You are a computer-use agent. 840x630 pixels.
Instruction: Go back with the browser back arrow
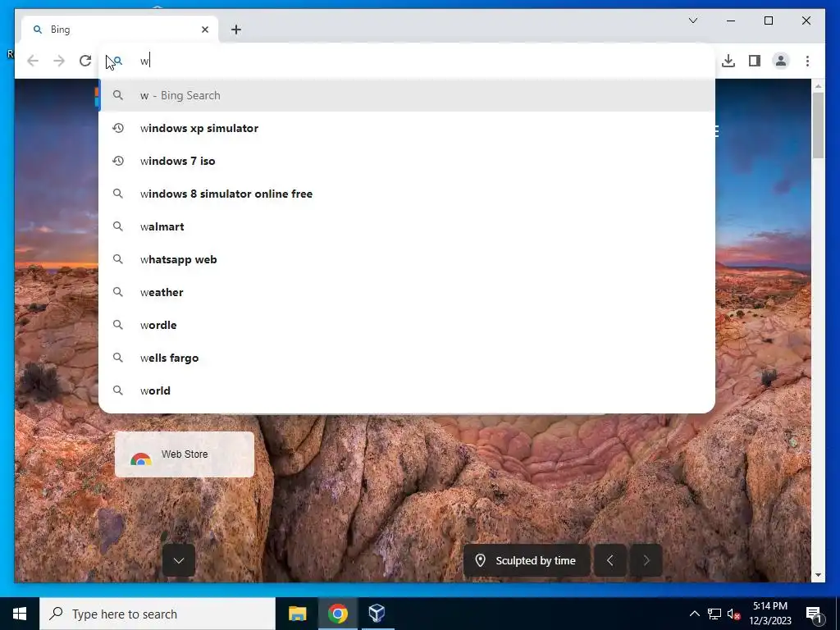point(33,61)
